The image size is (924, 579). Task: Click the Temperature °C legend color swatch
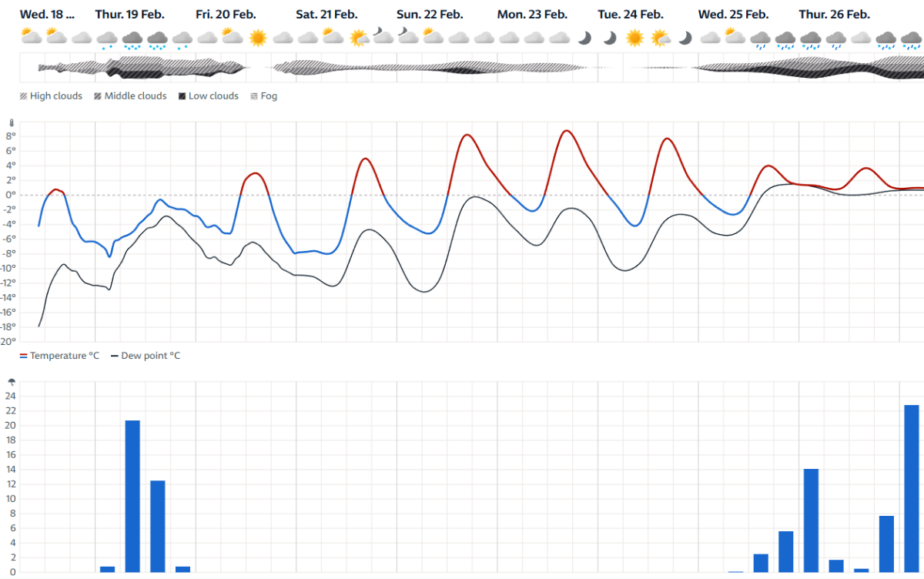pos(24,356)
